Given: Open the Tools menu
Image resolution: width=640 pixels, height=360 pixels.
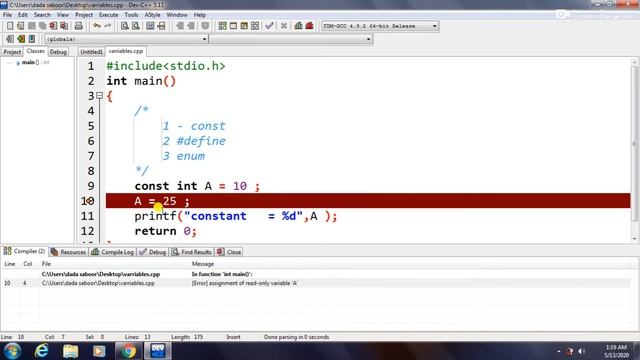Looking at the screenshot, I should pyautogui.click(x=131, y=15).
